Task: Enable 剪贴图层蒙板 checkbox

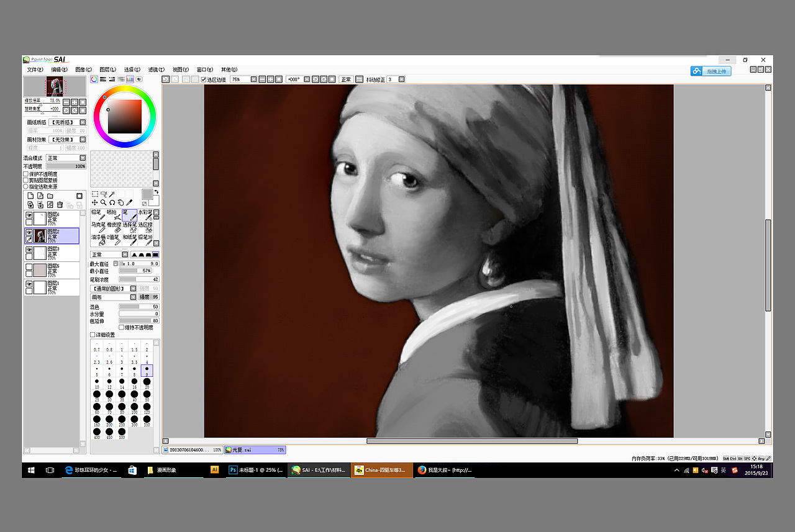Action: 26,181
